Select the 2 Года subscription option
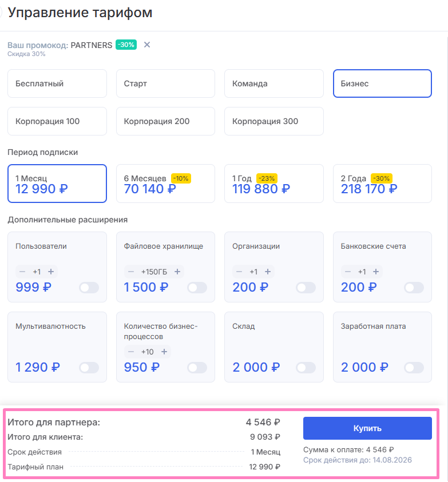 [x=382, y=184]
